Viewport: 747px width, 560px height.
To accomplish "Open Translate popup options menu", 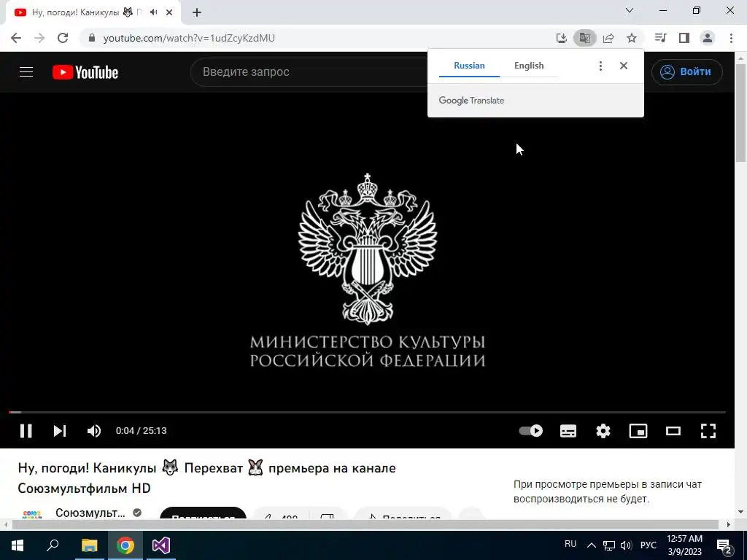I will pos(600,66).
